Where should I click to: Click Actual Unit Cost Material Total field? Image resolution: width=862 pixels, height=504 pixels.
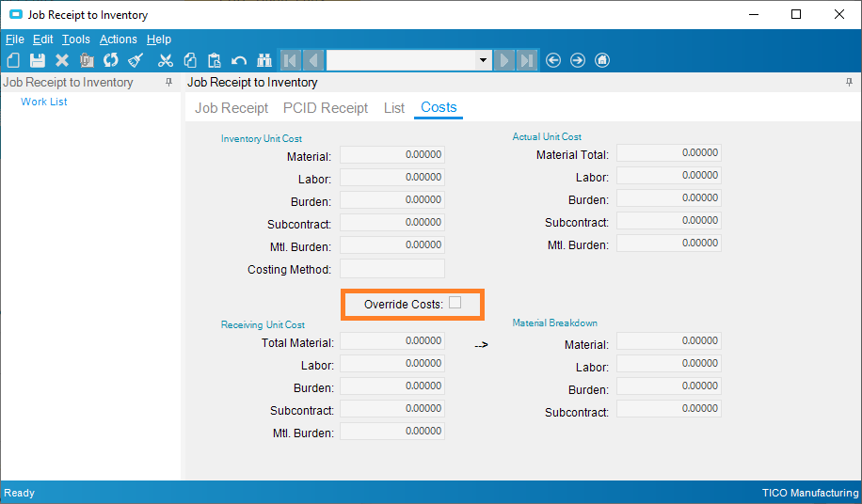click(x=668, y=153)
